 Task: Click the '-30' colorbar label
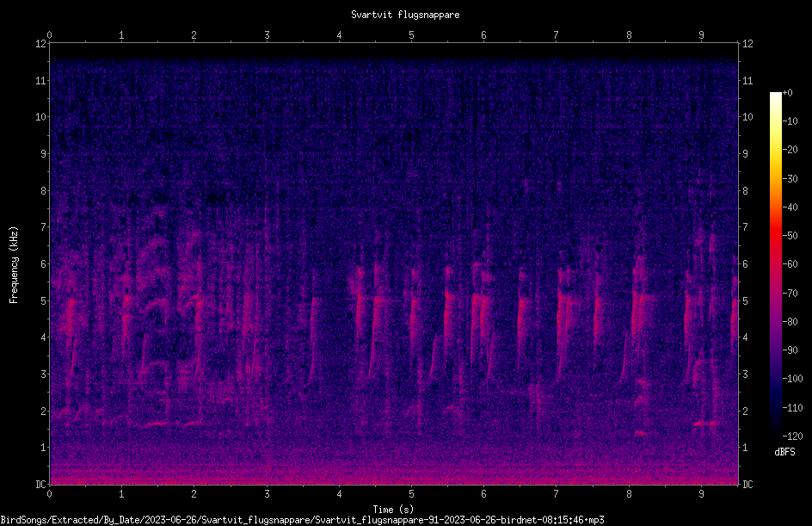(x=790, y=179)
